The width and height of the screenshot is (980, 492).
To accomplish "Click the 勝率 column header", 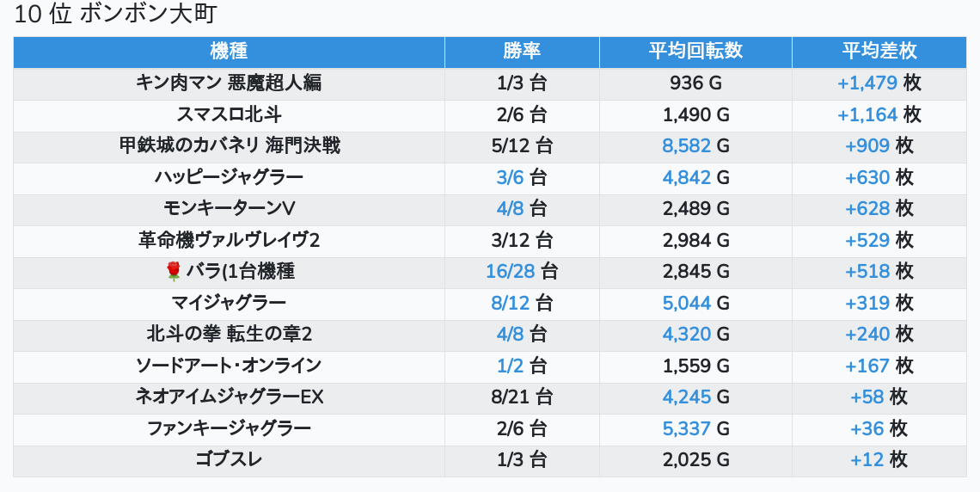I will [x=522, y=51].
